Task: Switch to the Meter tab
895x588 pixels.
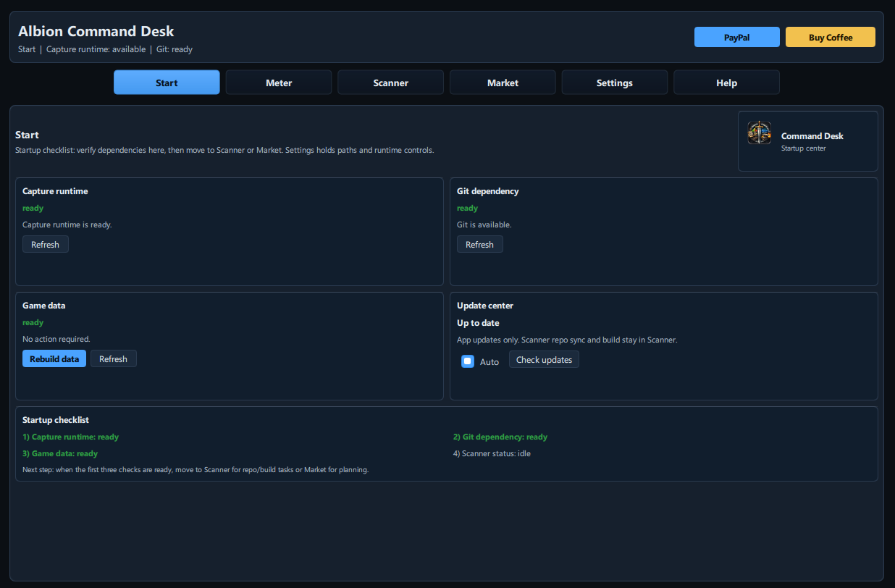Action: click(278, 82)
